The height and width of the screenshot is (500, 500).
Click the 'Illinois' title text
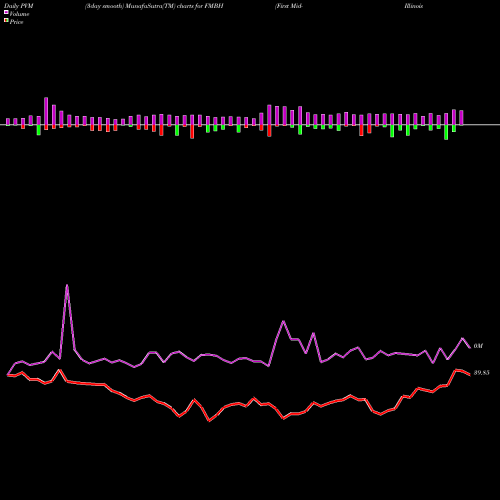[x=414, y=6]
